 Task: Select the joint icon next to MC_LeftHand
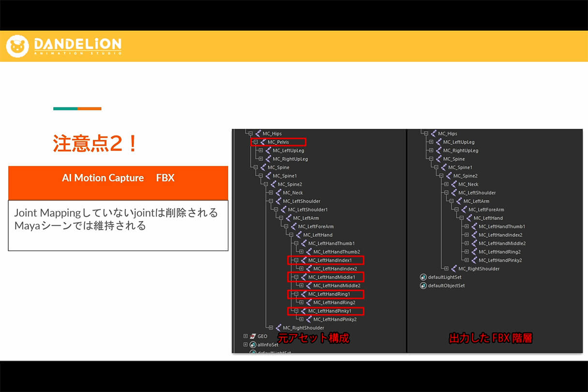click(299, 235)
